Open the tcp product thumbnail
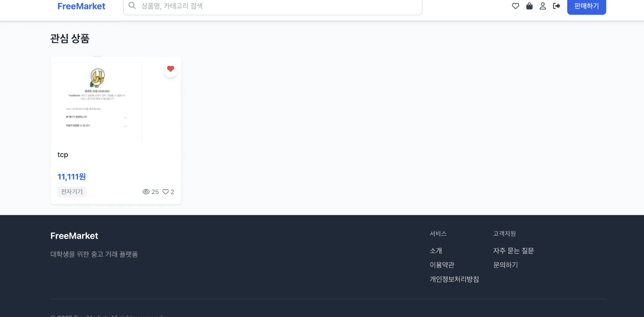This screenshot has width=644, height=317. [116, 99]
